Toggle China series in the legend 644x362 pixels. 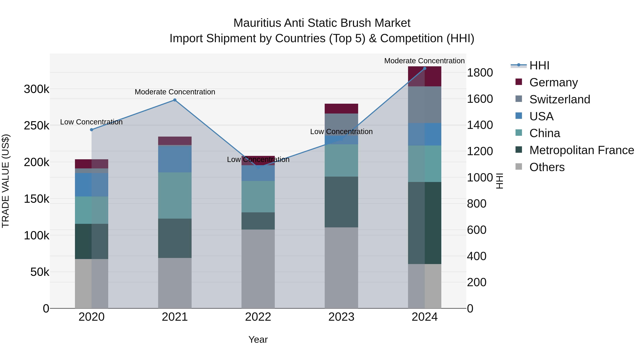pyautogui.click(x=538, y=133)
